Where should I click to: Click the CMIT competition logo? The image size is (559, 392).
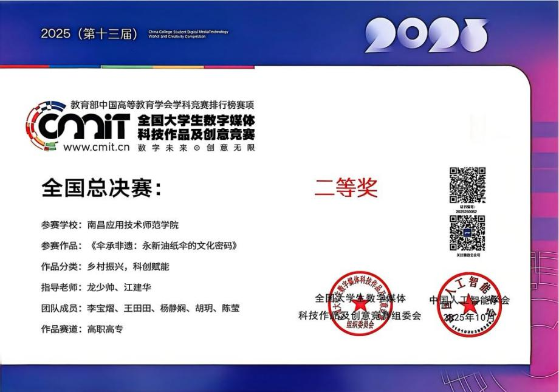[79, 126]
